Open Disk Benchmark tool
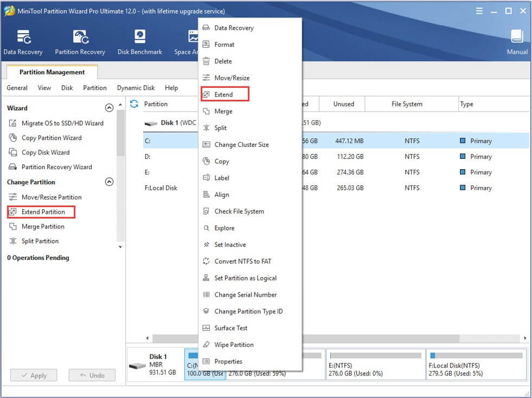This screenshot has width=532, height=398. (140, 42)
